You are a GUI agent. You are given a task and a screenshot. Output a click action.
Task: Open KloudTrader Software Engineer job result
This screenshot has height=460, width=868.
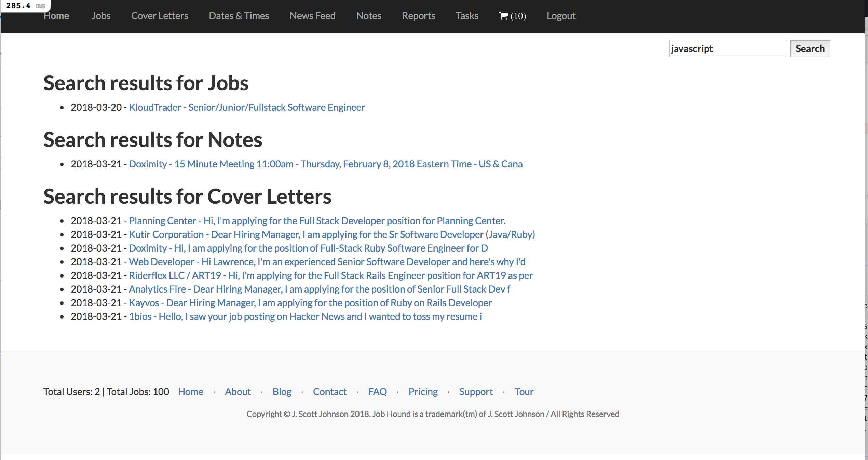(247, 107)
